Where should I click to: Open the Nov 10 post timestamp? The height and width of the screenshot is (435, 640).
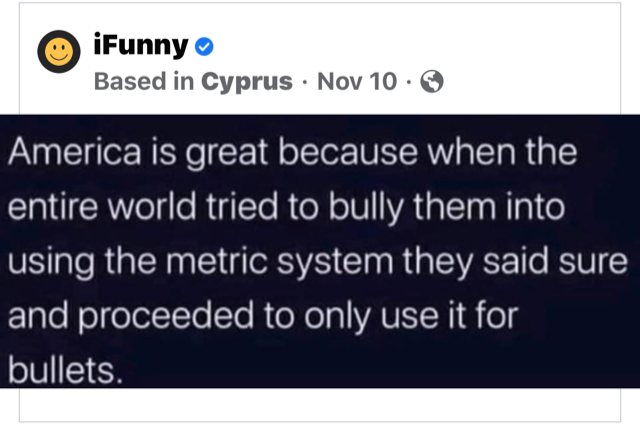[x=357, y=81]
